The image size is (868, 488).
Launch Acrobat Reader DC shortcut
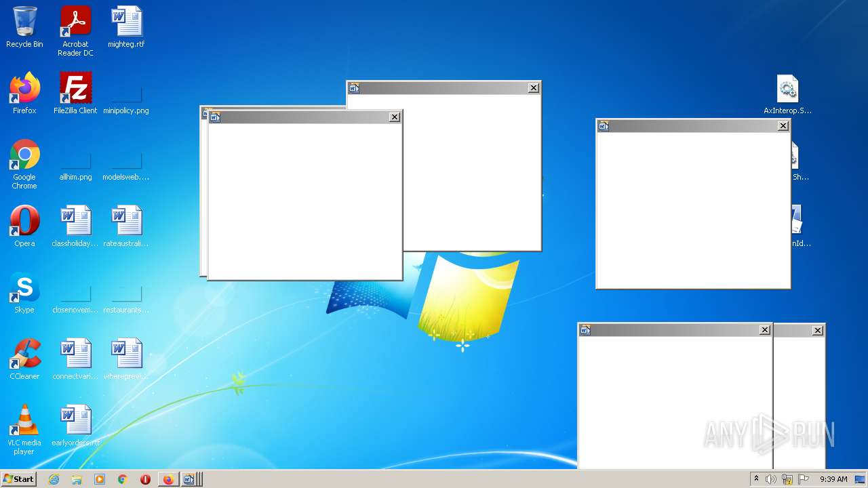click(75, 30)
